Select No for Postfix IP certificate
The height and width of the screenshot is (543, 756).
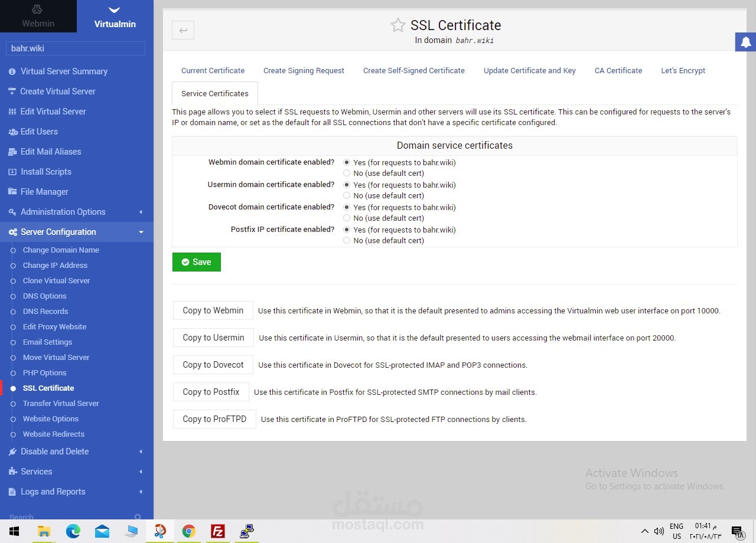347,240
